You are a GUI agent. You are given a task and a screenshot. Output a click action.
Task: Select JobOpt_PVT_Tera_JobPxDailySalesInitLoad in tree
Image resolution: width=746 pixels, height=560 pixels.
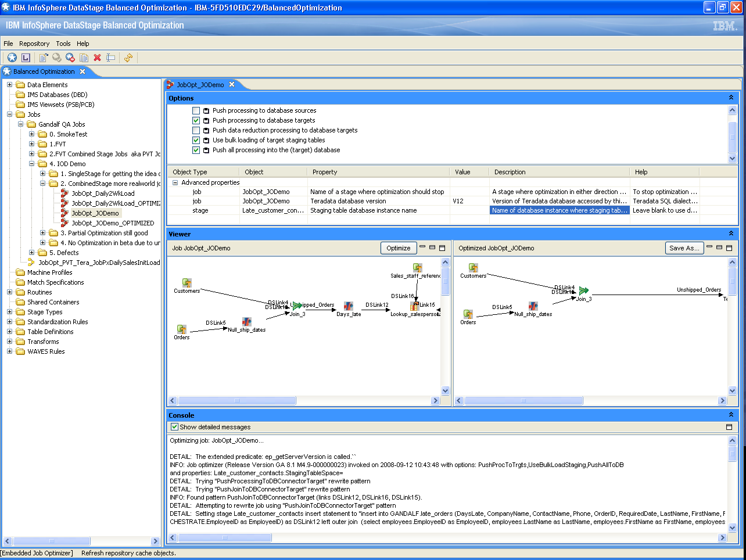[x=99, y=263]
